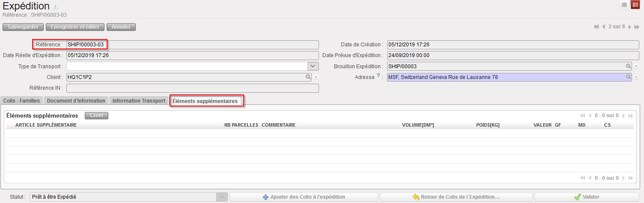Click the Référence IN input field
The image size is (644, 203).
192,88
